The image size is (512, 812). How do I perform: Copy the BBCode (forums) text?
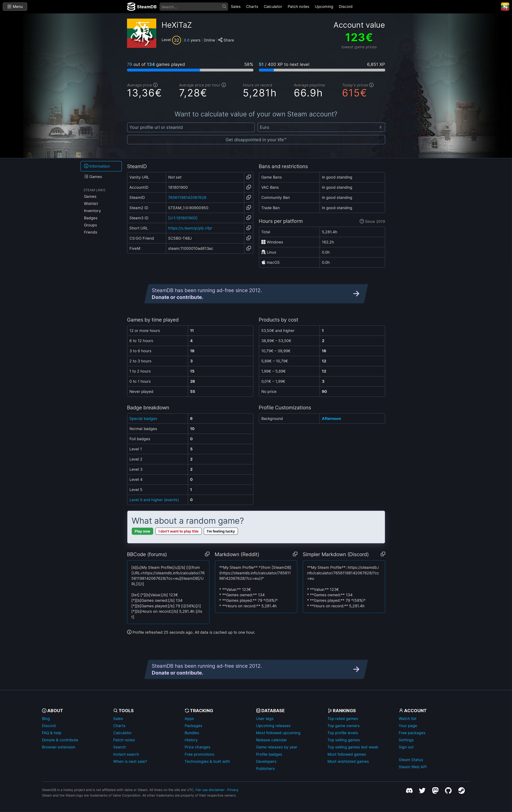[207, 554]
